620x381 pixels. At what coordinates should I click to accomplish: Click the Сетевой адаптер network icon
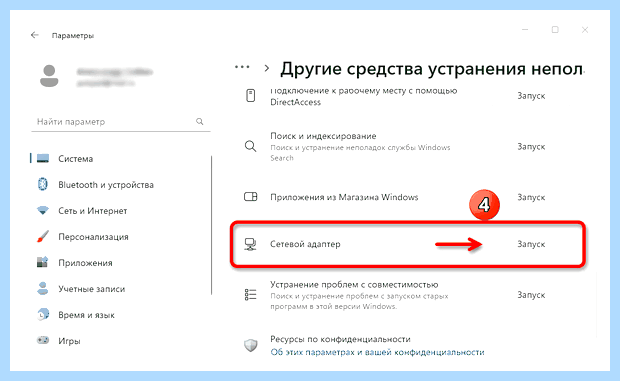click(x=250, y=244)
